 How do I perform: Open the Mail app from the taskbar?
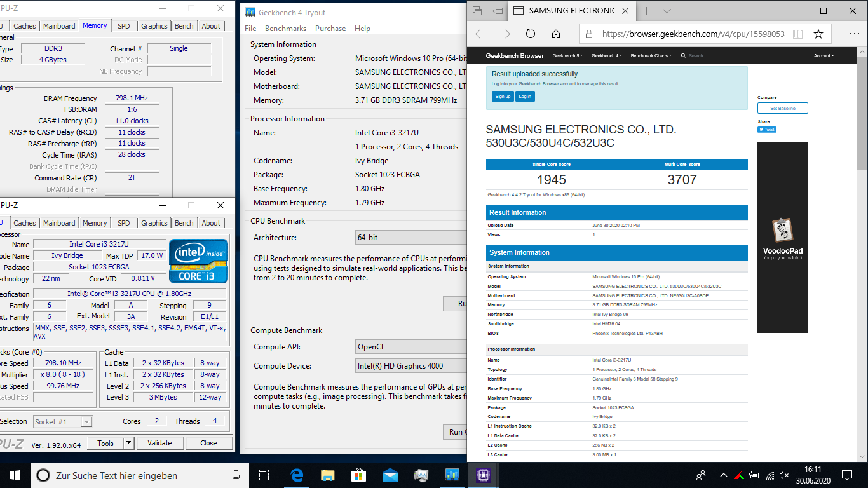click(390, 475)
